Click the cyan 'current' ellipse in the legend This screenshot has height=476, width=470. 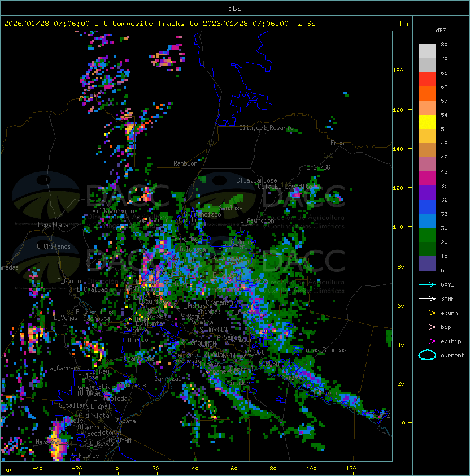[427, 355]
